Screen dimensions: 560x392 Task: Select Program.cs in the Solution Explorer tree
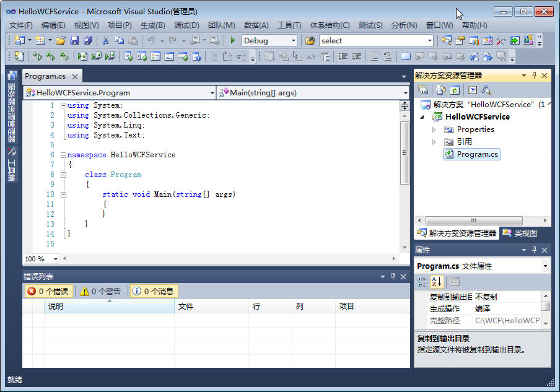click(472, 154)
